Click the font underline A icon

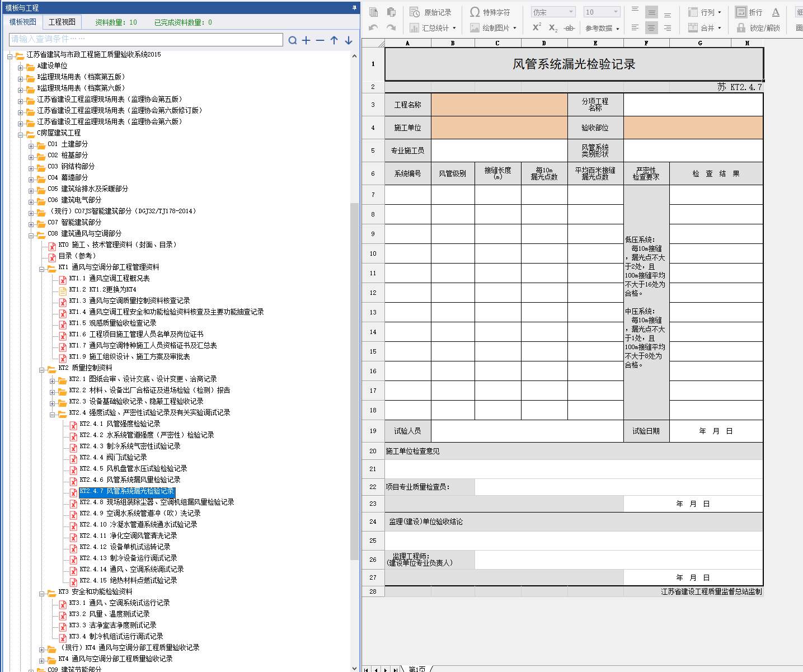(776, 12)
